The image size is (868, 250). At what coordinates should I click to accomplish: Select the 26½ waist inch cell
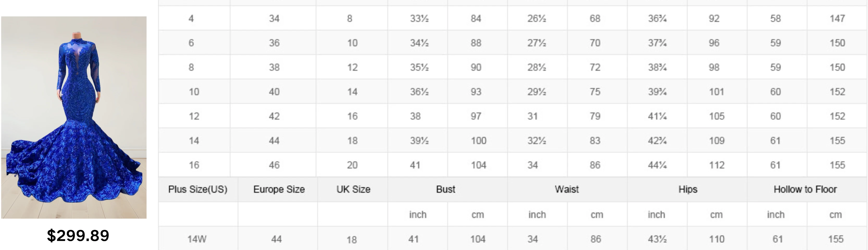pos(538,18)
